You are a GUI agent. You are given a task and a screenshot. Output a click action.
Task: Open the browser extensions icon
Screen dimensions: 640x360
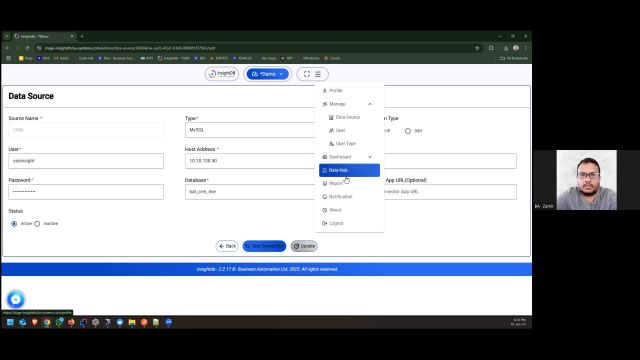(x=491, y=48)
